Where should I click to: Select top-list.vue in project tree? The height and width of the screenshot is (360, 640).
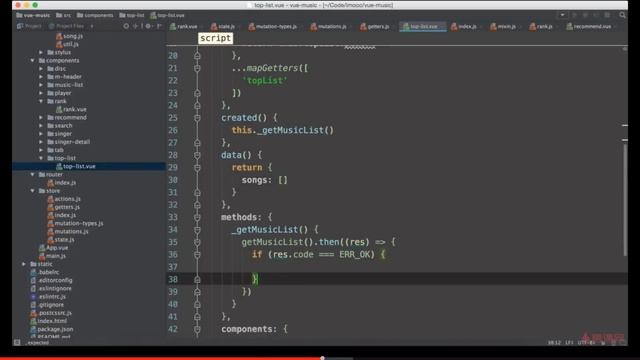coord(76,166)
